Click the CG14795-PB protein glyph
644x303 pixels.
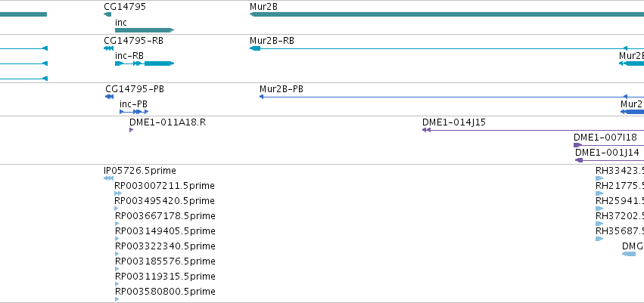tap(109, 97)
